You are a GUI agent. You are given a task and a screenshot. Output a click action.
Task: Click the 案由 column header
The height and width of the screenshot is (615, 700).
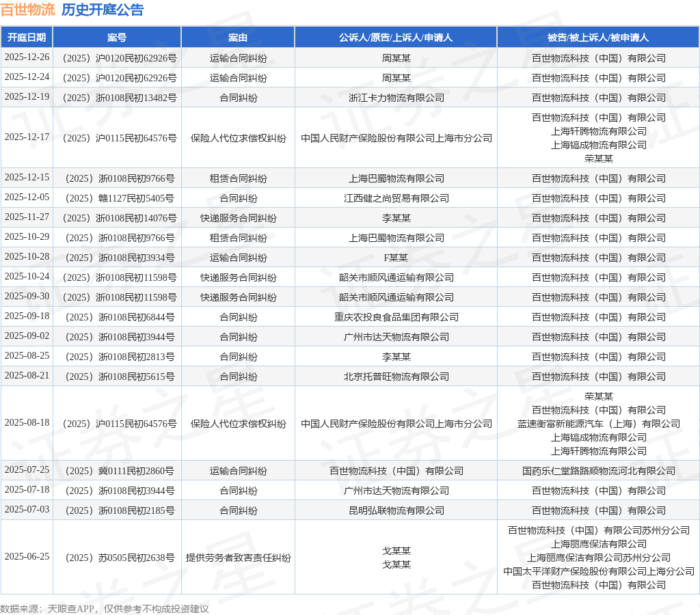click(x=238, y=38)
